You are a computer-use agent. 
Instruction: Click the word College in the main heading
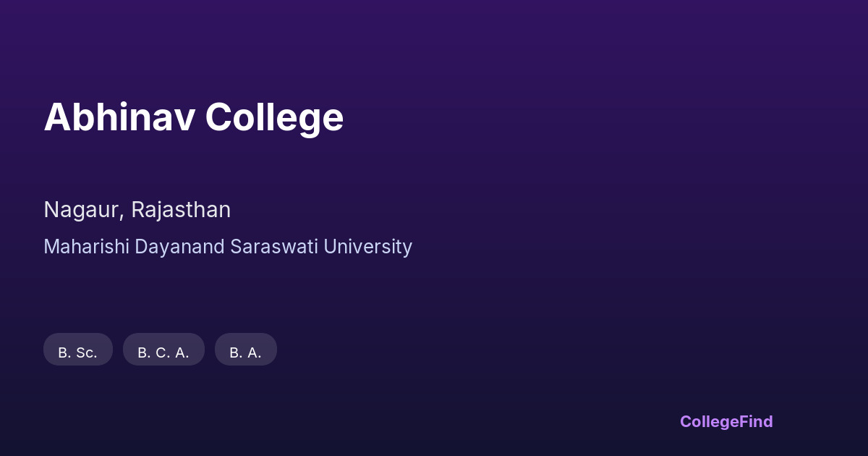pyautogui.click(x=273, y=117)
